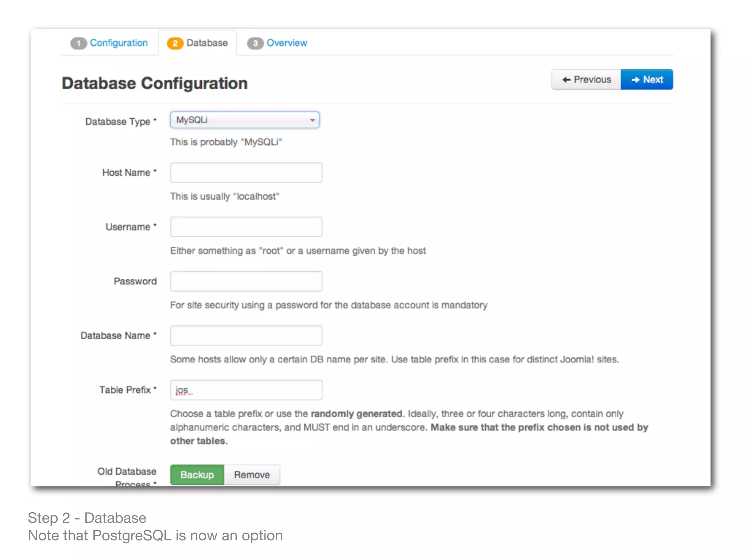
Task: Click the Table Prefix label
Action: [128, 390]
